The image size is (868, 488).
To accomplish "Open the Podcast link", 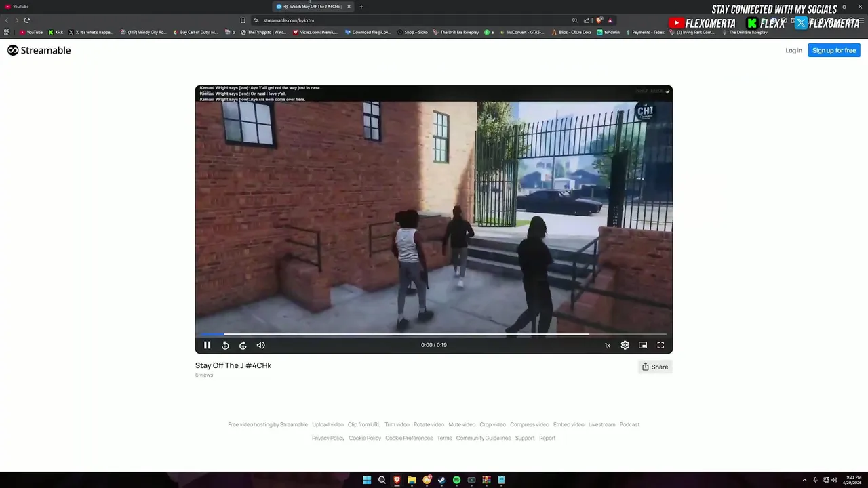I will coord(630,424).
